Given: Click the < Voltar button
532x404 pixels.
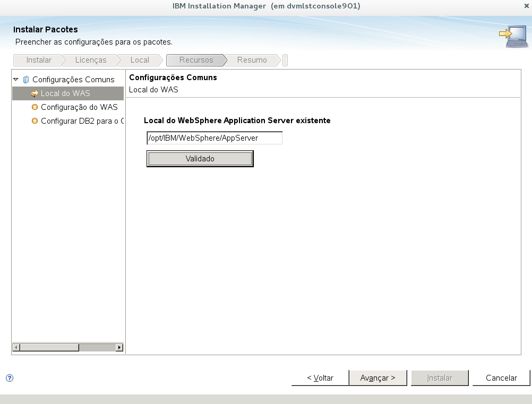Looking at the screenshot, I should [x=320, y=378].
